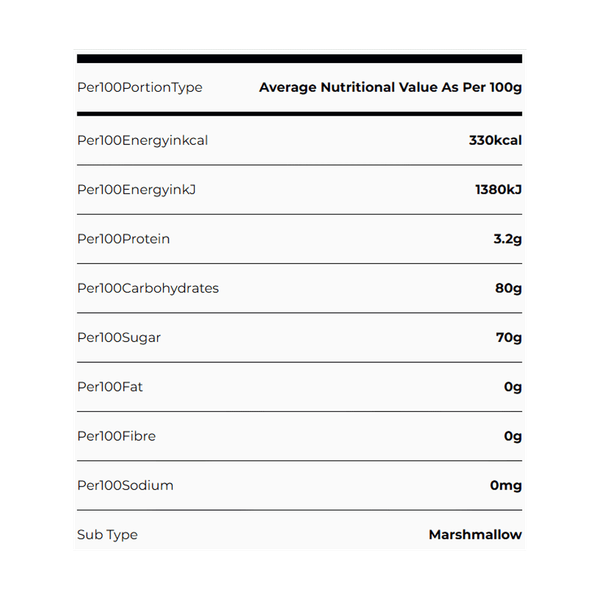
Task: Select the 0g value in the Fibre row
Action: (x=513, y=436)
